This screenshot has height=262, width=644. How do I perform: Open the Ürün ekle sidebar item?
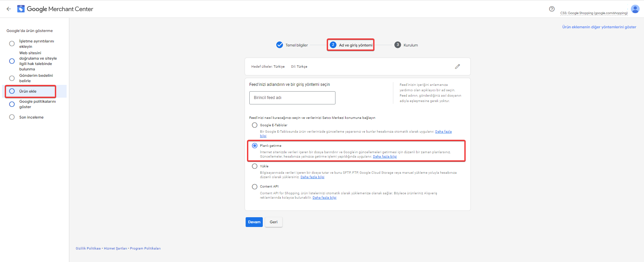[34, 91]
